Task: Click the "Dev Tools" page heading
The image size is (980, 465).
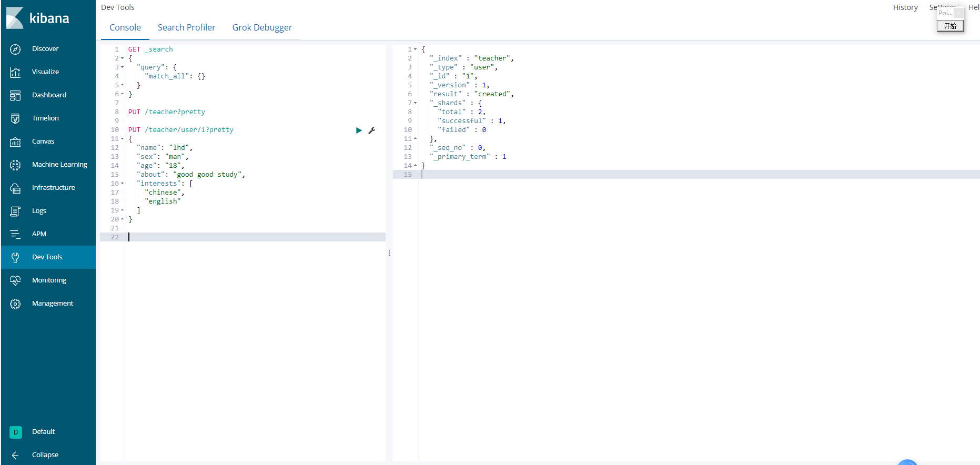Action: [118, 7]
